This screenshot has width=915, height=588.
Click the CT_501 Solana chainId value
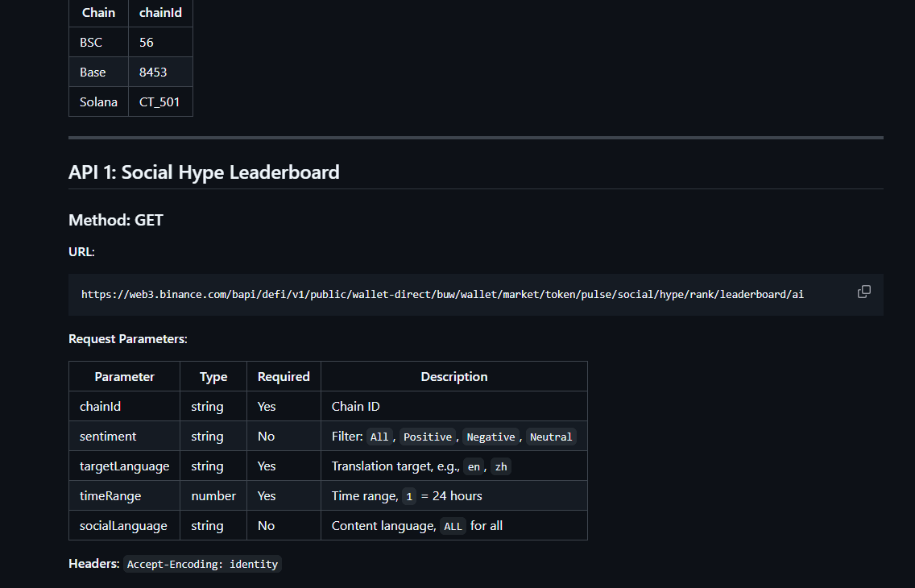pyautogui.click(x=159, y=101)
